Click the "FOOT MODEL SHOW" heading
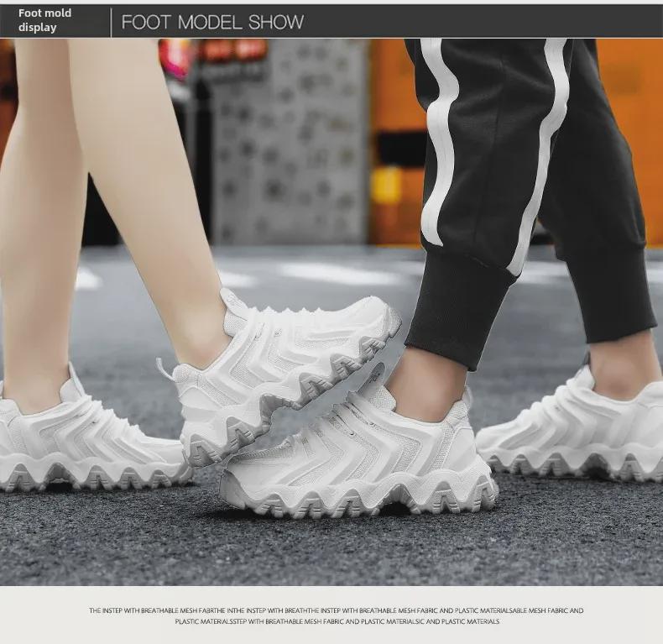 [212, 23]
